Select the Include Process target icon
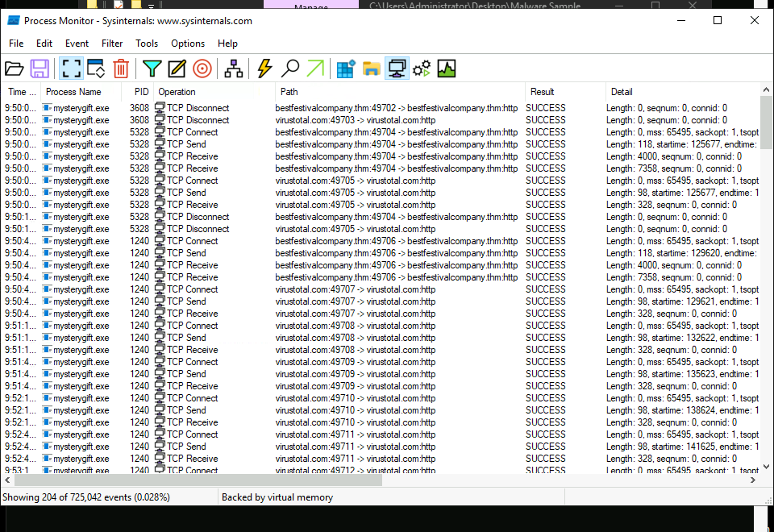The width and height of the screenshot is (774, 532). (x=202, y=69)
